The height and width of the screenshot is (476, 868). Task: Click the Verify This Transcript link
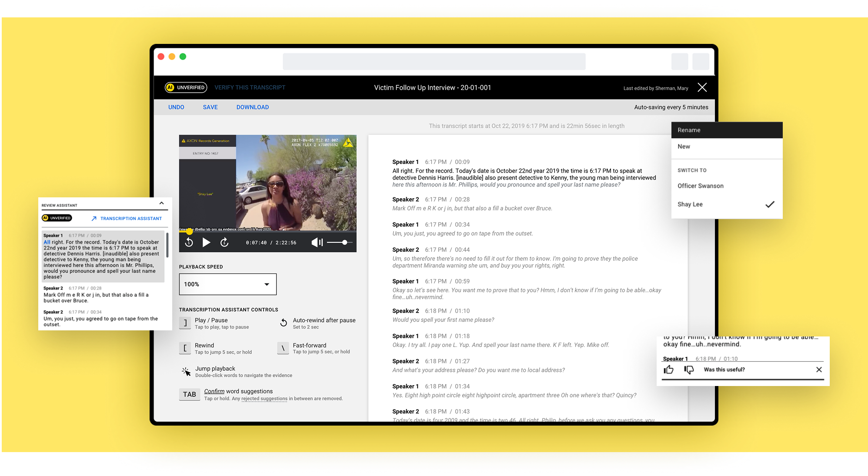[250, 87]
